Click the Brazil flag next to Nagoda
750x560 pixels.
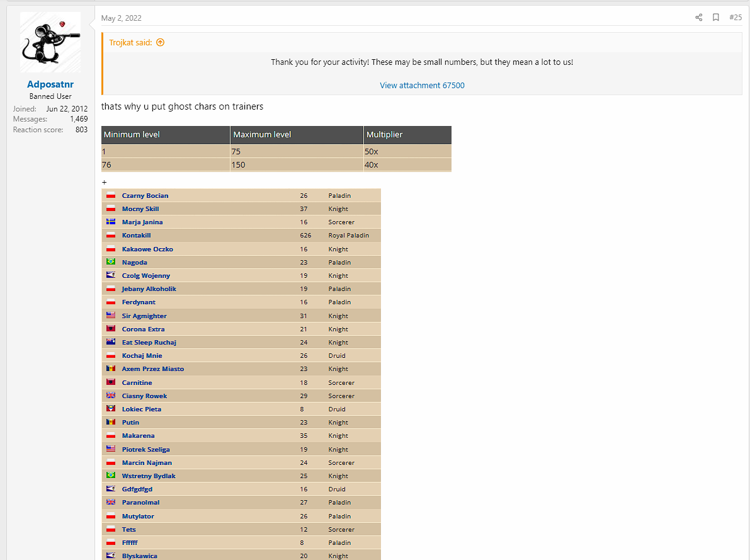[111, 263]
